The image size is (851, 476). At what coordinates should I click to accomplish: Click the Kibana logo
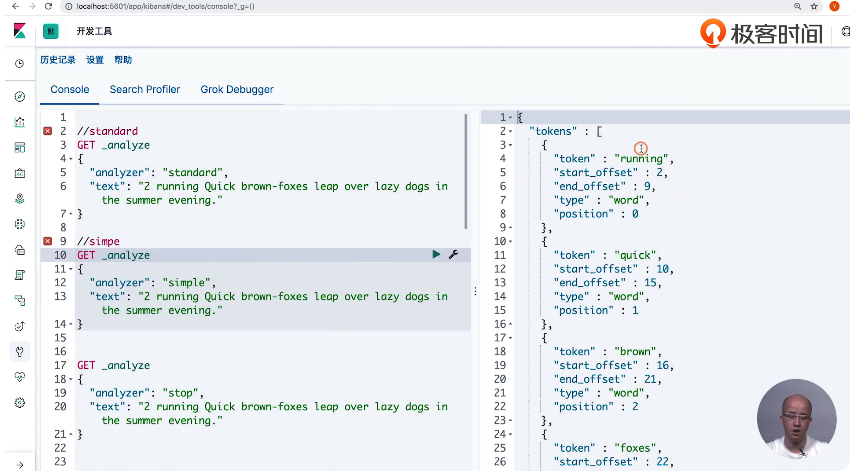19,30
